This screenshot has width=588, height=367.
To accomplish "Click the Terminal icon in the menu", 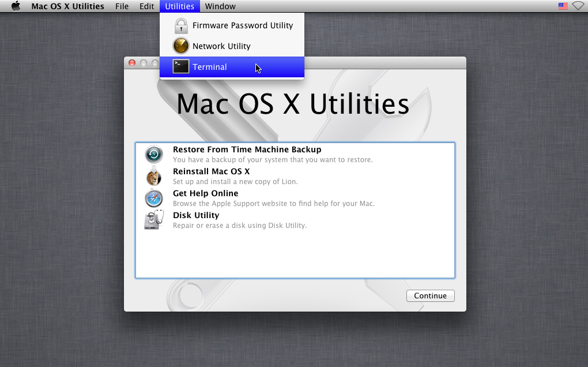I will click(181, 67).
